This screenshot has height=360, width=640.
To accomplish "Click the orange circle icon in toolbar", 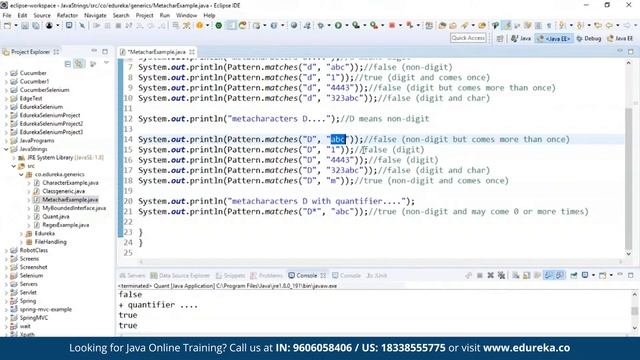I will coord(200,25).
